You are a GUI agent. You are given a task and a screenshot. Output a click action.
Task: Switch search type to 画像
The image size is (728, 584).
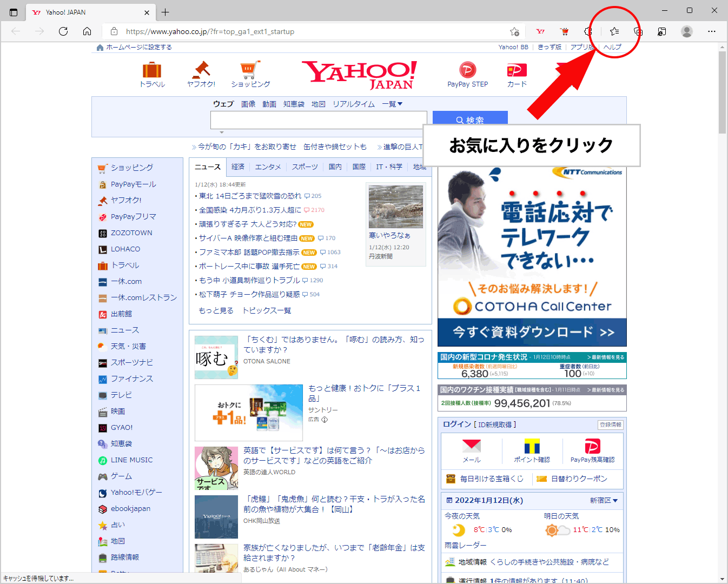point(248,104)
